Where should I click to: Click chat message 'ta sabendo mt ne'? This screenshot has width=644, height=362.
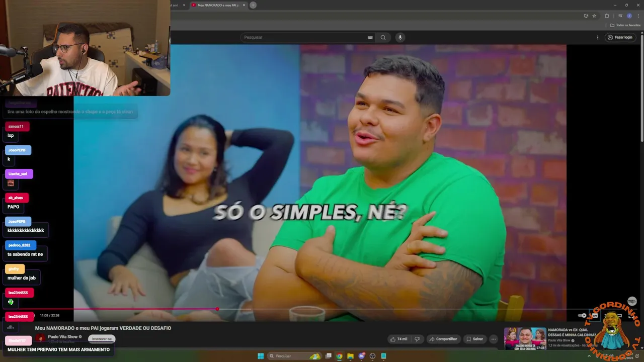coord(25,254)
